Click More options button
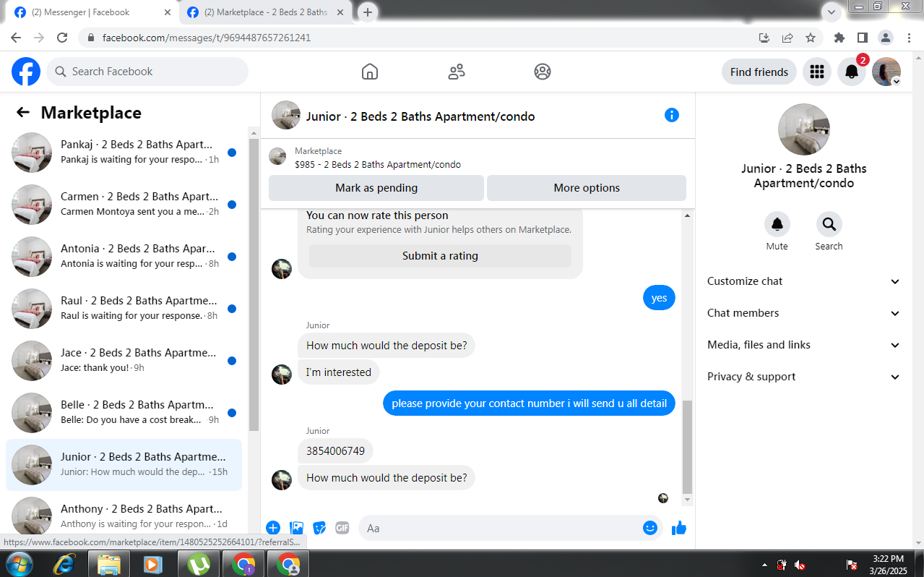Viewport: 924px width, 577px height. (587, 188)
